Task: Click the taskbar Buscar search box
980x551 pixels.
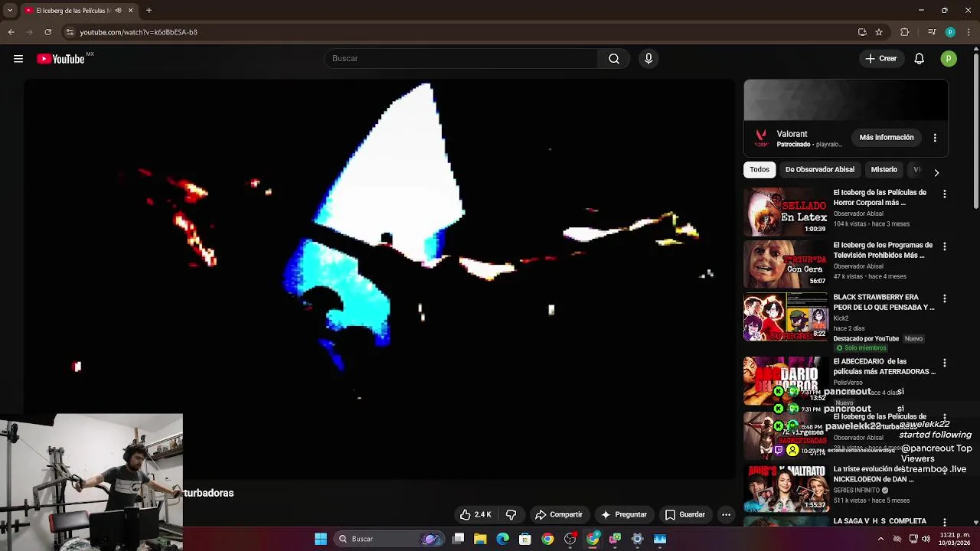Action: click(388, 539)
